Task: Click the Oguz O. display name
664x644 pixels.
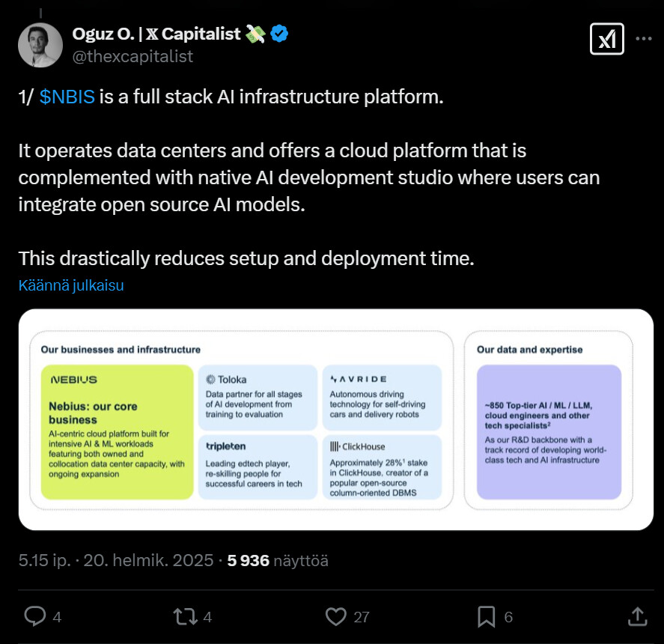Action: pos(156,34)
